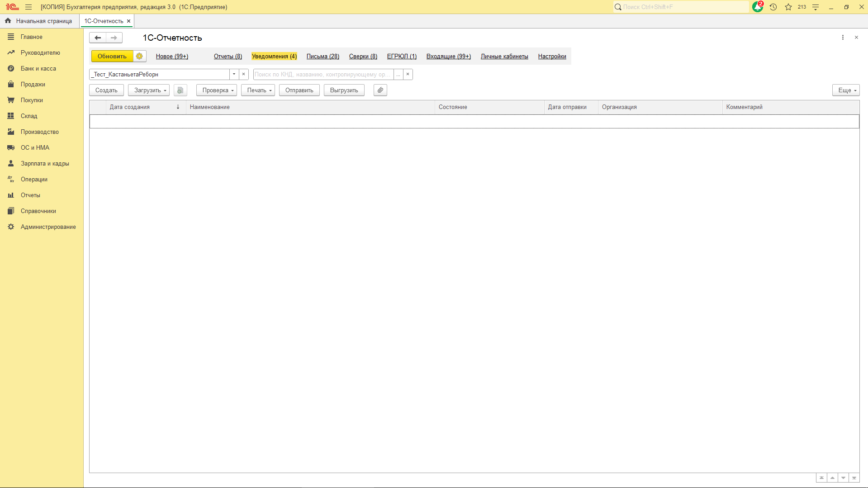Close the 1С-Отчетность tab

click(128, 21)
